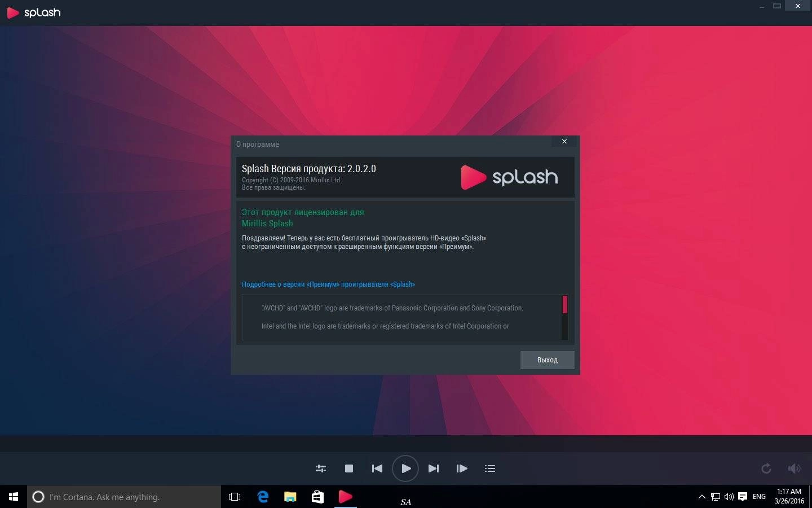Click the Splash logo inside the about dialog

point(509,177)
